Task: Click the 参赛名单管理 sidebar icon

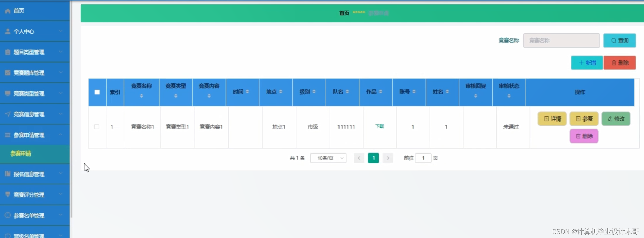Action: 8,215
